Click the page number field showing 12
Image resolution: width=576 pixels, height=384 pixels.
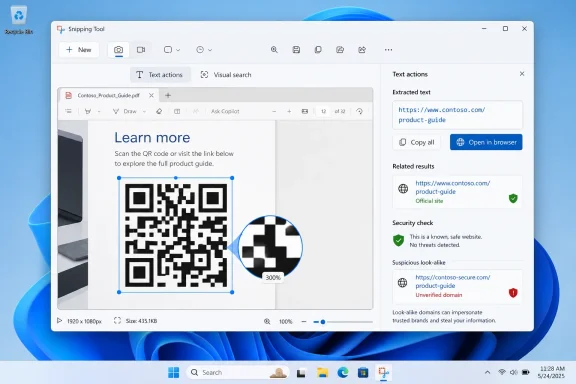point(323,111)
